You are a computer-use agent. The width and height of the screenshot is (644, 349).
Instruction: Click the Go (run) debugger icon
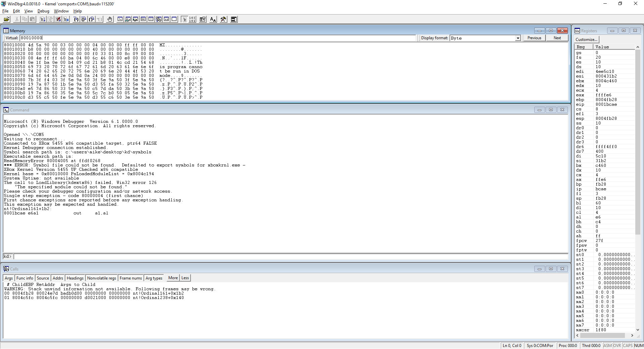point(43,19)
